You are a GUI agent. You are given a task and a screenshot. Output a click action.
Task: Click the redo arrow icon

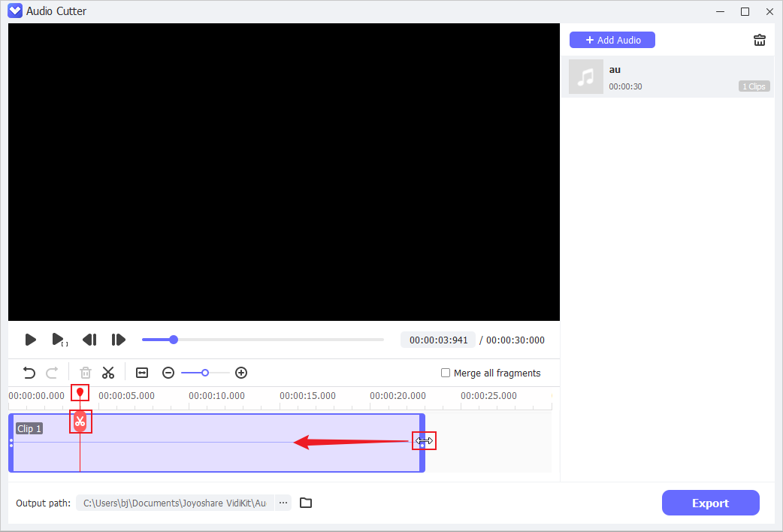tap(52, 373)
